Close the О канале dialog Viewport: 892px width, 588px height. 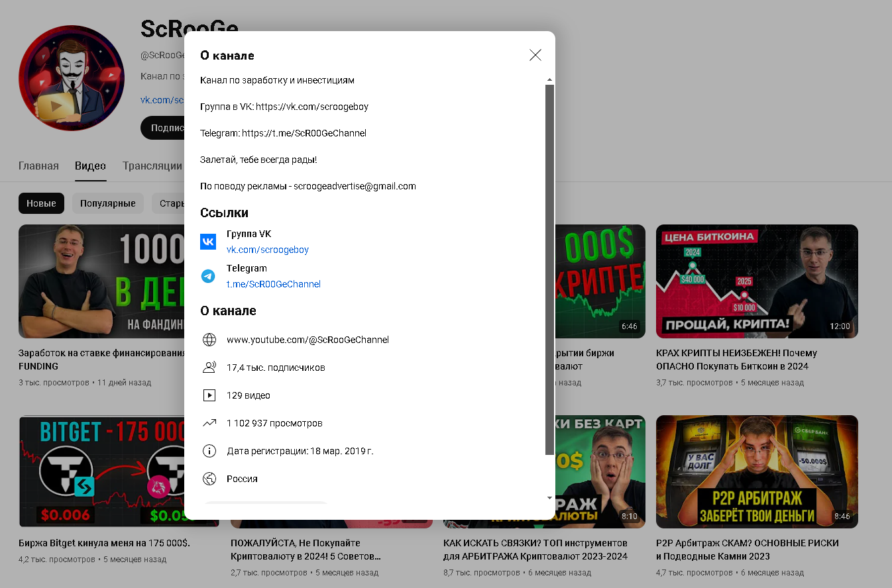[x=535, y=55]
